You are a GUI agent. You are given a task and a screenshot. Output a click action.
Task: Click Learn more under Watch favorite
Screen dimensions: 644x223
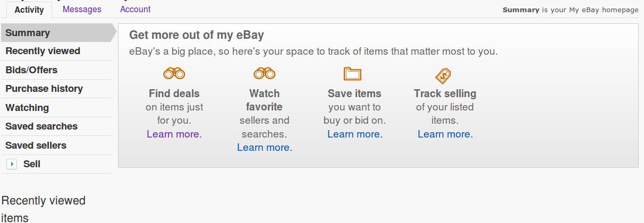pyautogui.click(x=264, y=148)
